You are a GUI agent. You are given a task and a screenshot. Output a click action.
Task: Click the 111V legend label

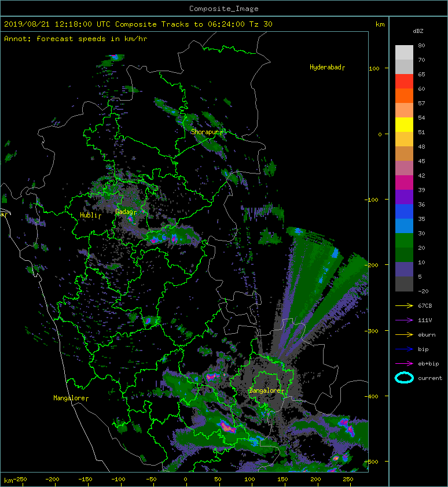[x=425, y=320]
